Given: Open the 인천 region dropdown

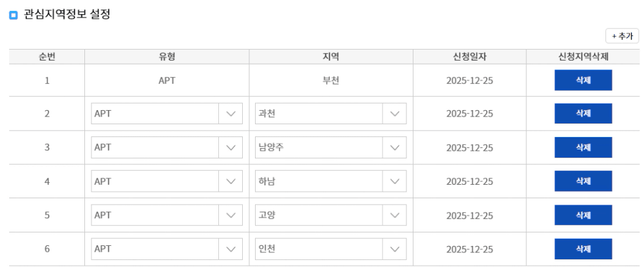Looking at the screenshot, I should coord(330,248).
